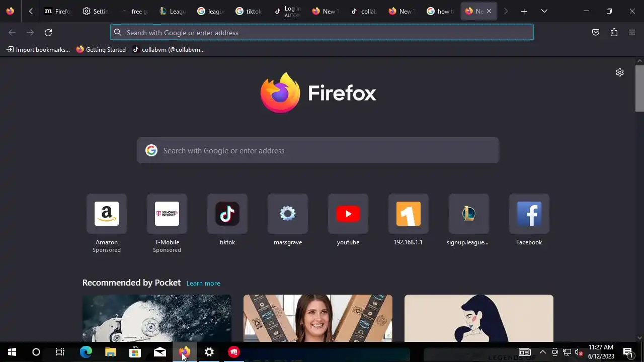Open Task View from taskbar
644x362 pixels.
tap(60, 352)
